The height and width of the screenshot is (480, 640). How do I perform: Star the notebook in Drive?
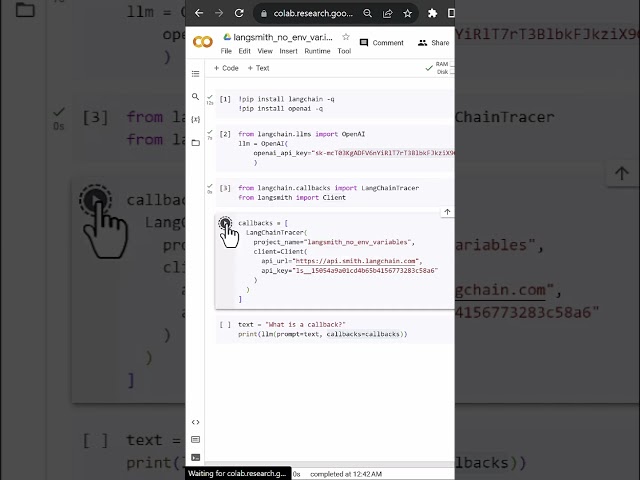[x=346, y=37]
